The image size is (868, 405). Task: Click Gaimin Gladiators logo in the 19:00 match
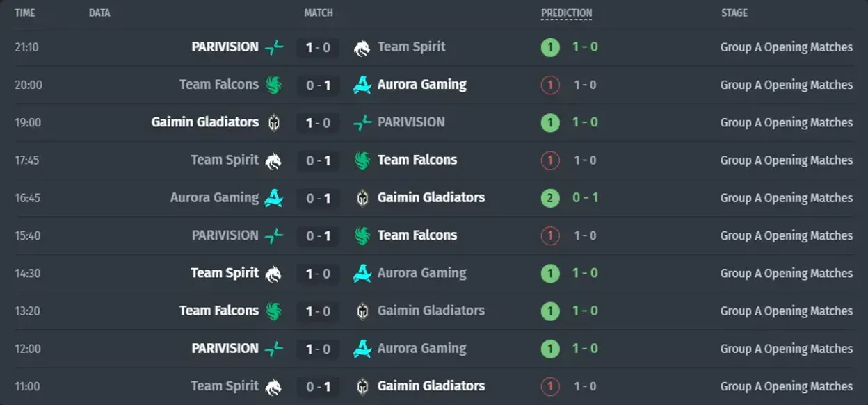click(x=274, y=123)
